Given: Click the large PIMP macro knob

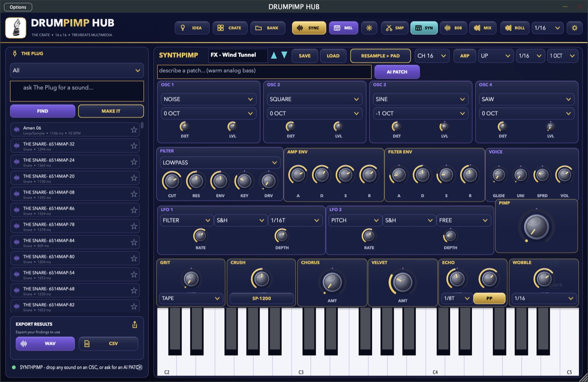Looking at the screenshot, I should coord(536,227).
